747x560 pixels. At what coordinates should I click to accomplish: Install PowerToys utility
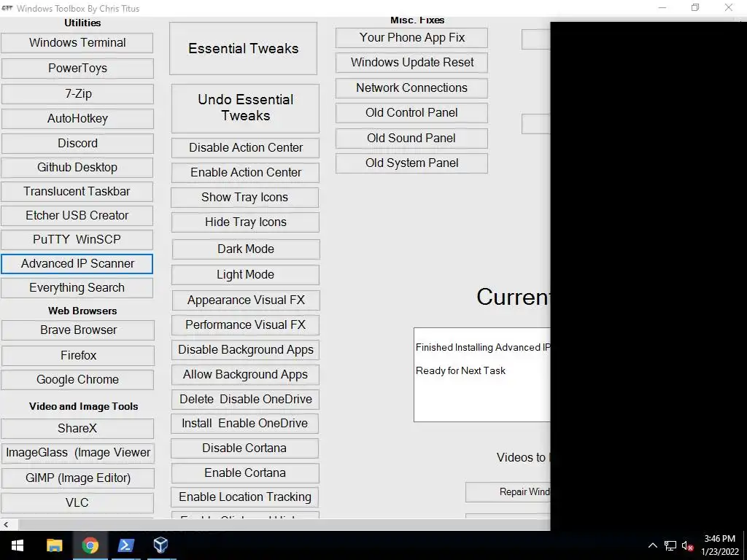(77, 69)
